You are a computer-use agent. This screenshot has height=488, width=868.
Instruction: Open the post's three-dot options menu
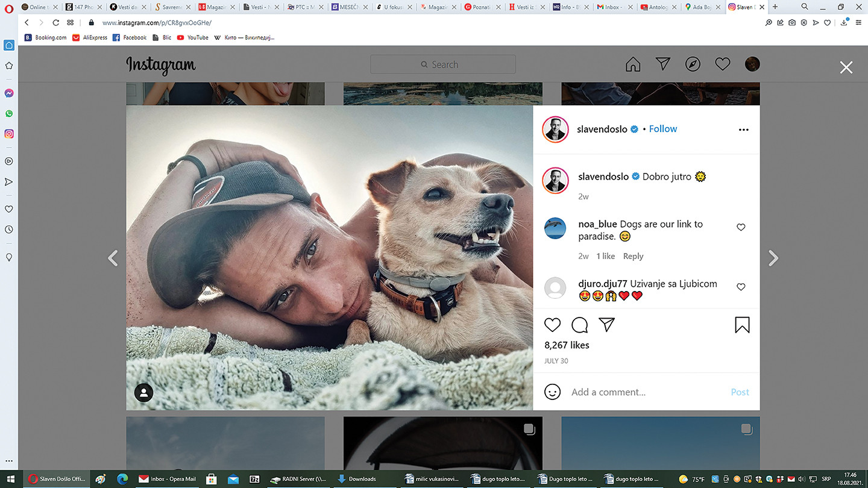tap(743, 130)
